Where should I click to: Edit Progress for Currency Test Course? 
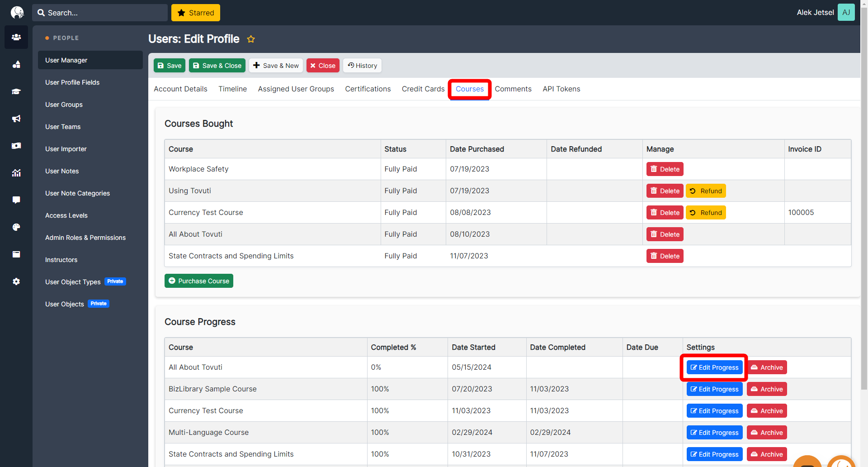click(x=714, y=411)
